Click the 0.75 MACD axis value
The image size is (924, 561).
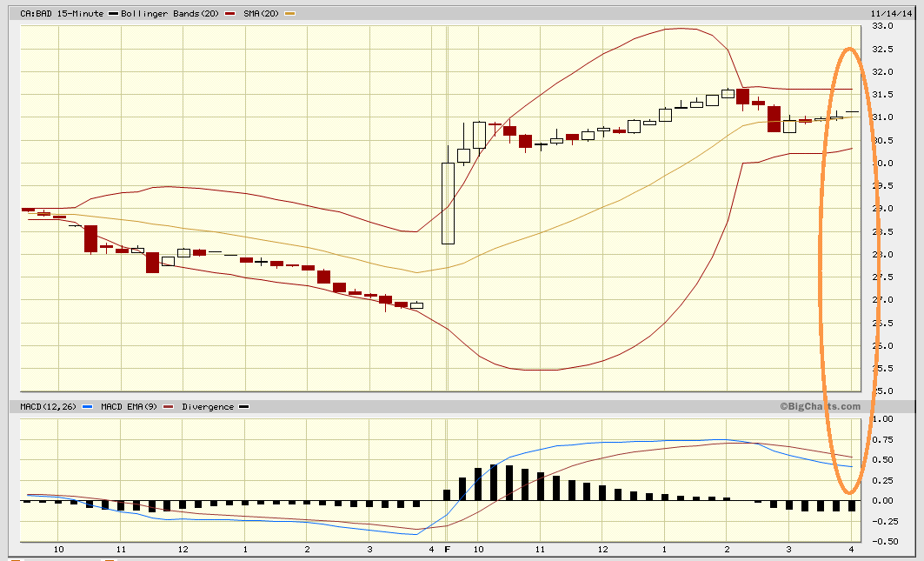[x=882, y=439]
